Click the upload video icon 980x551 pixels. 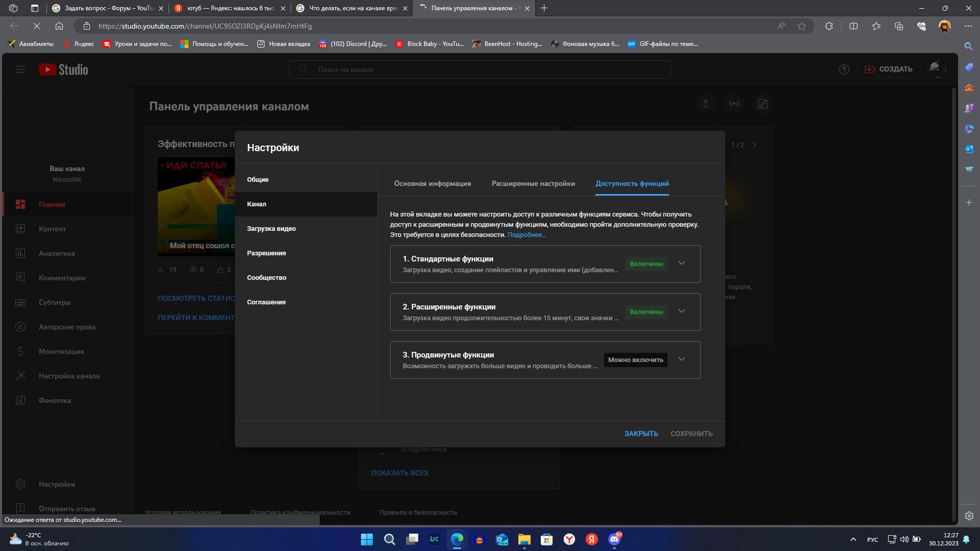pos(705,104)
